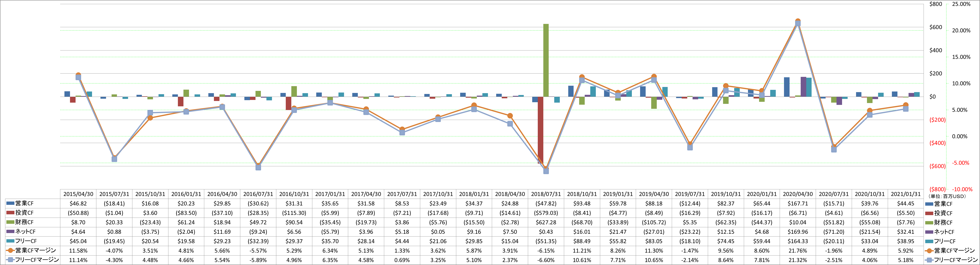980x265 pixels.
Task: Select the ネットCF cell $169.96
Action: coord(798,231)
